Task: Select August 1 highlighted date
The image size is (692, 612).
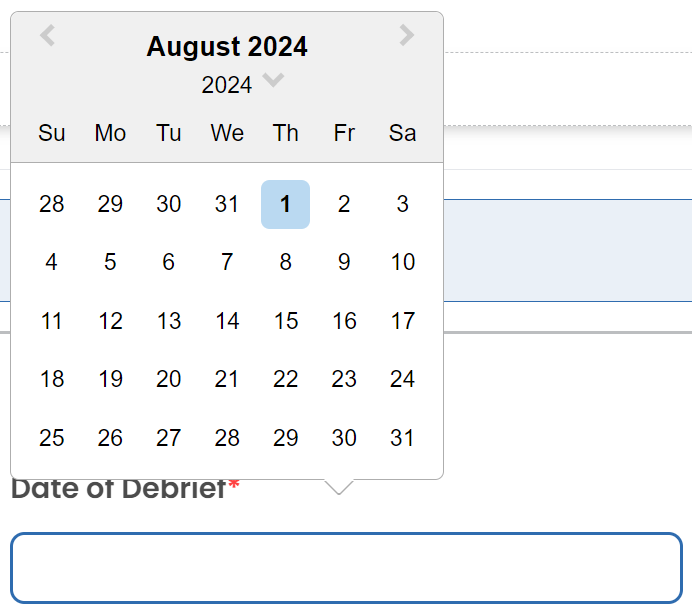Action: click(285, 204)
